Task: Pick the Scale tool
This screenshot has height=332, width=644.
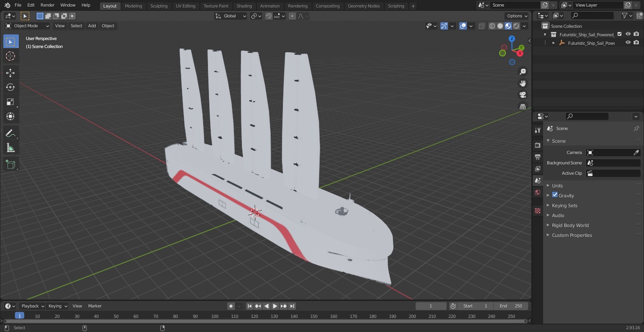Action: [10, 102]
